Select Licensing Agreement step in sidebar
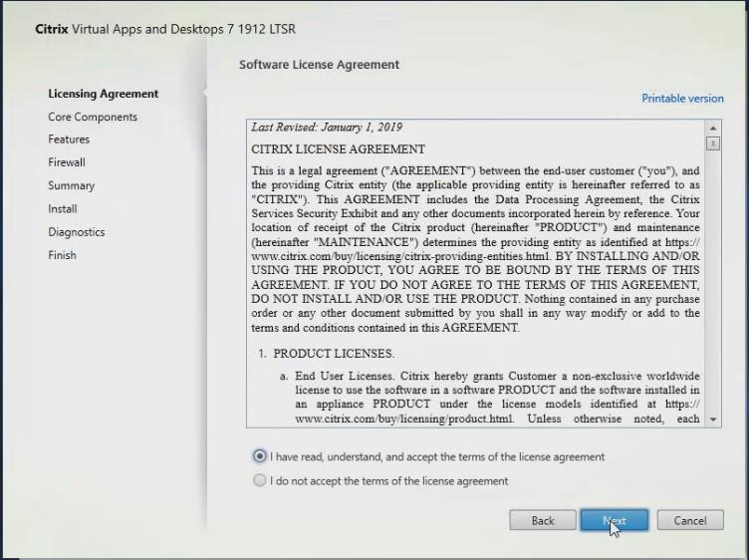 (x=104, y=94)
